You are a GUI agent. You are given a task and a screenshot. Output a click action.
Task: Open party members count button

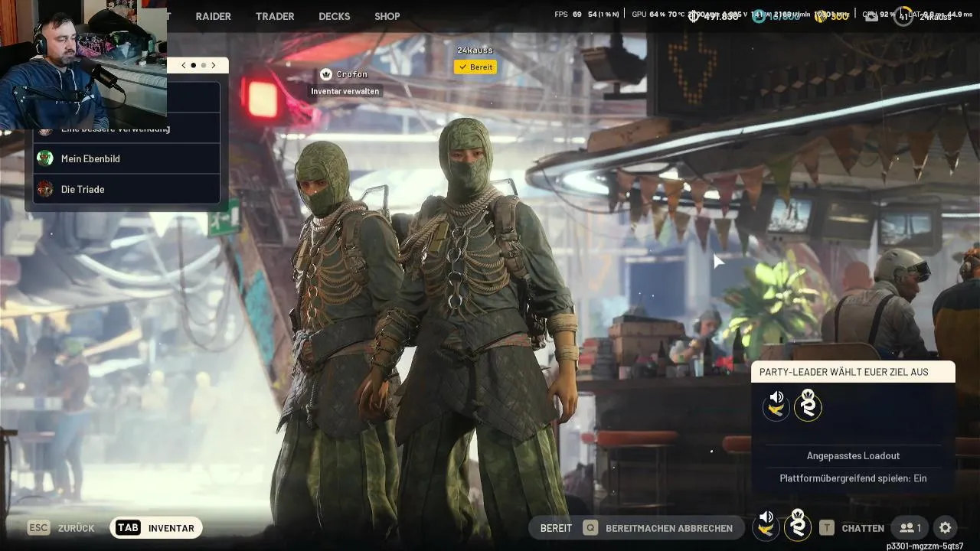click(910, 528)
